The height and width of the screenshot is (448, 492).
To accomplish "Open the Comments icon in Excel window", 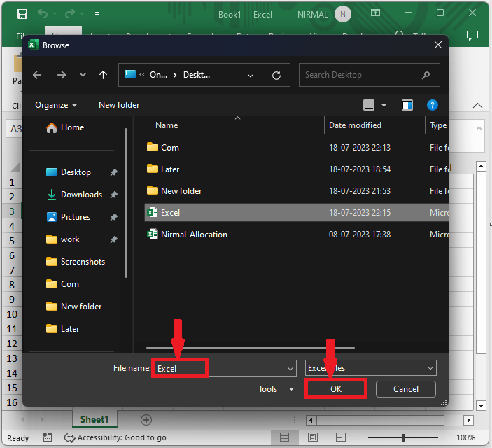I will 472,36.
